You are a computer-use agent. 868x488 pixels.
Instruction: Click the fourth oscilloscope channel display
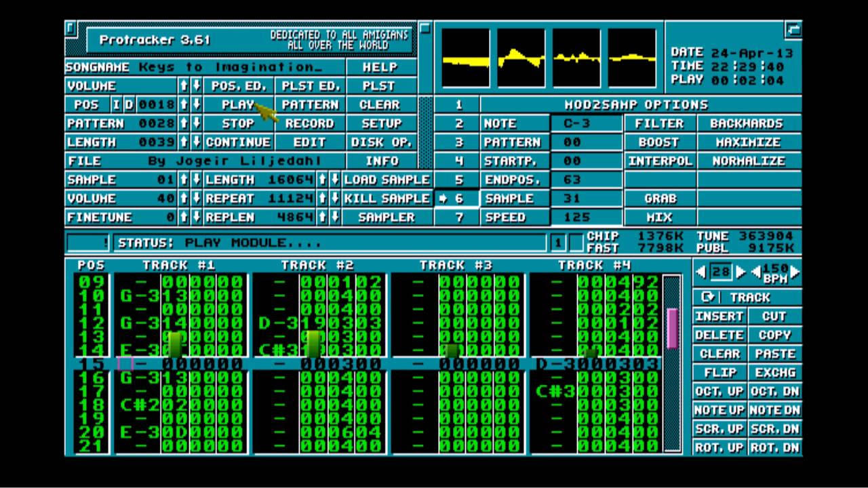[632, 58]
